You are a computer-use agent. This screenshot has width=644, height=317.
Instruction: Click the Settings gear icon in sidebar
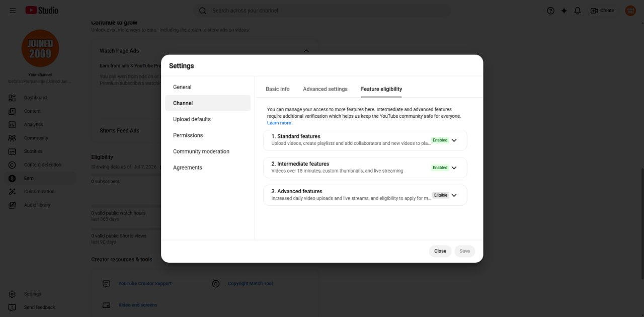12,294
